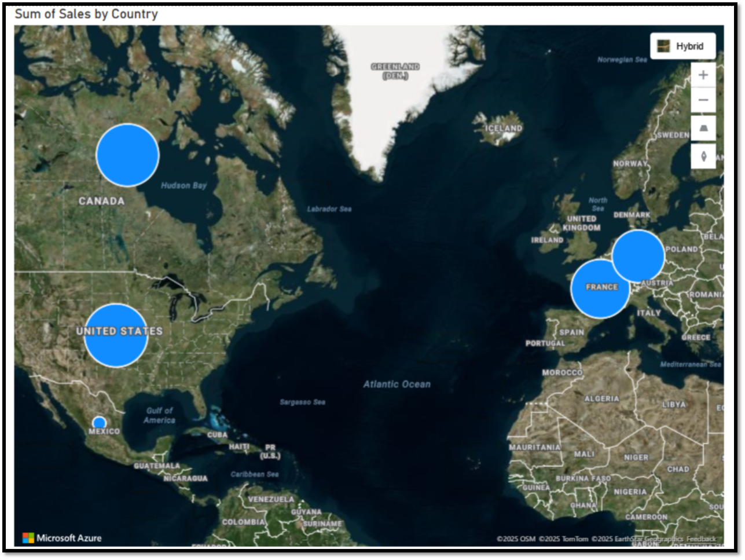Open the Feedback link
Screen dimensions: 745x560
(701, 539)
